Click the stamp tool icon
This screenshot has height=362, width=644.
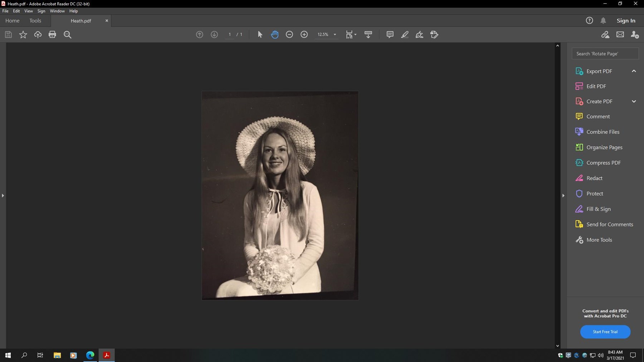point(434,35)
